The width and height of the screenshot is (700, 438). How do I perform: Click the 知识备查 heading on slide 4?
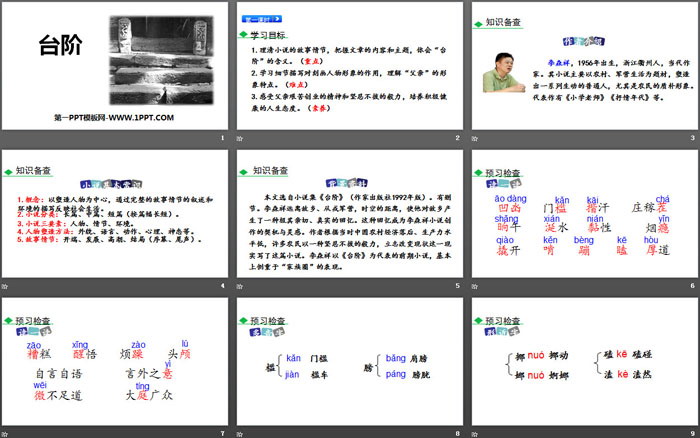coord(33,171)
